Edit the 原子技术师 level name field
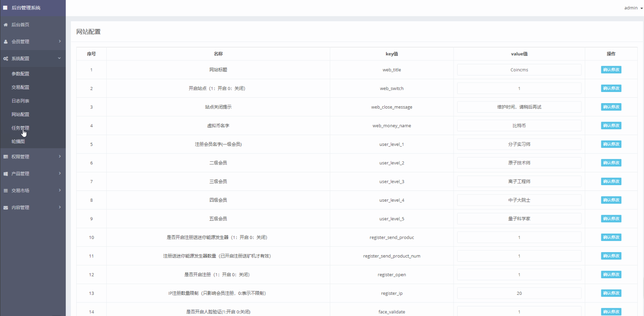 pyautogui.click(x=519, y=163)
